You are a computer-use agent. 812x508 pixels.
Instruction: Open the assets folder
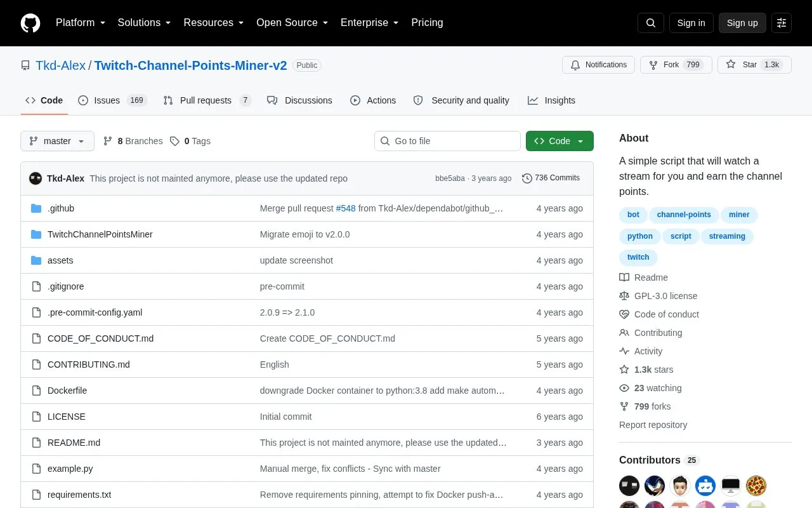tap(60, 260)
